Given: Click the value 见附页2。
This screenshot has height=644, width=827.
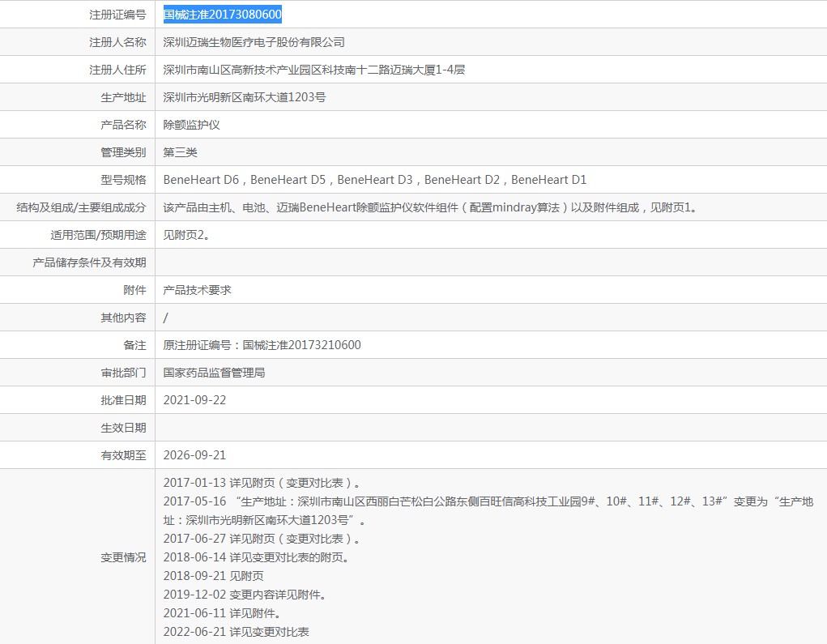Looking at the screenshot, I should pyautogui.click(x=187, y=235).
